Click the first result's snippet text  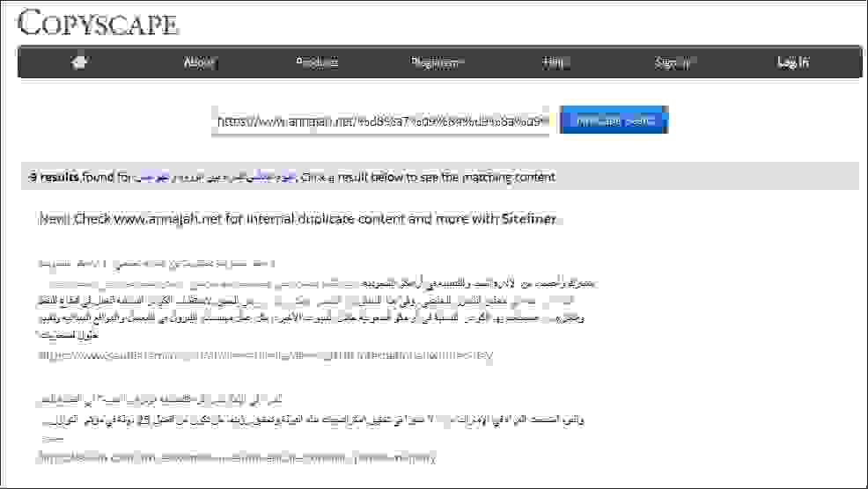coord(317,309)
